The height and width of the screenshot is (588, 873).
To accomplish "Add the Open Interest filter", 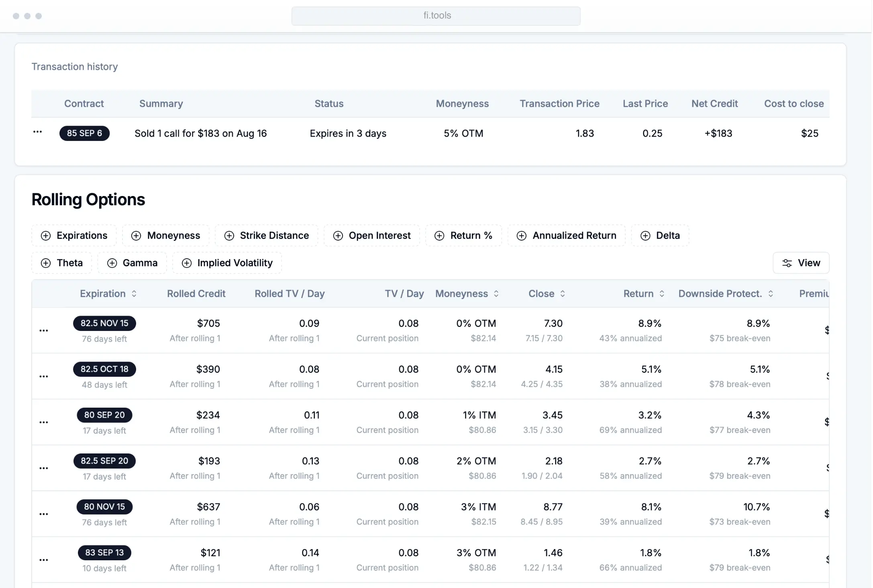I will coord(371,236).
